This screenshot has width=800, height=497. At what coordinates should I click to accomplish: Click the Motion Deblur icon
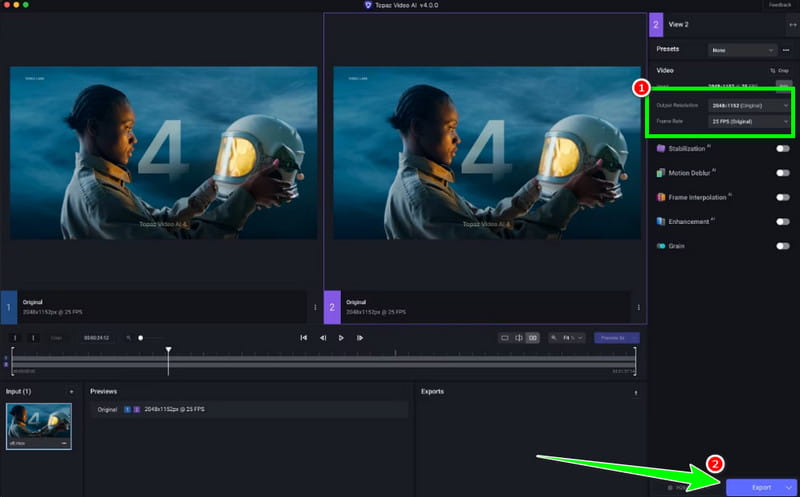(x=661, y=173)
